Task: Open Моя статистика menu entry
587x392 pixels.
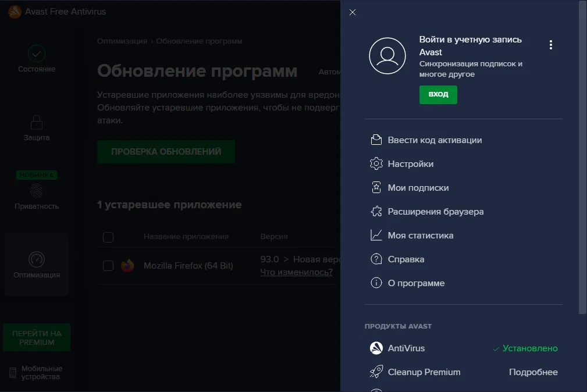Action: coord(421,236)
